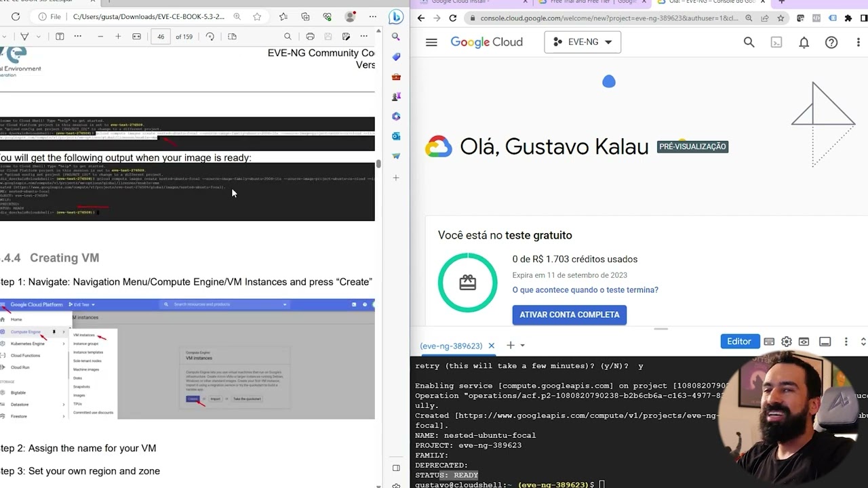Click ATIVAR CONTA COMPLETA button
868x488 pixels.
570,314
